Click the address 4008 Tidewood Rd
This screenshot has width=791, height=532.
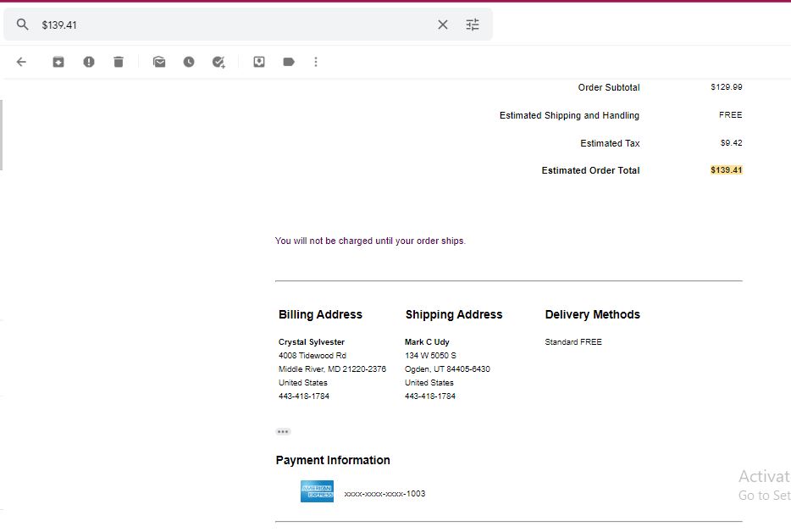point(313,356)
